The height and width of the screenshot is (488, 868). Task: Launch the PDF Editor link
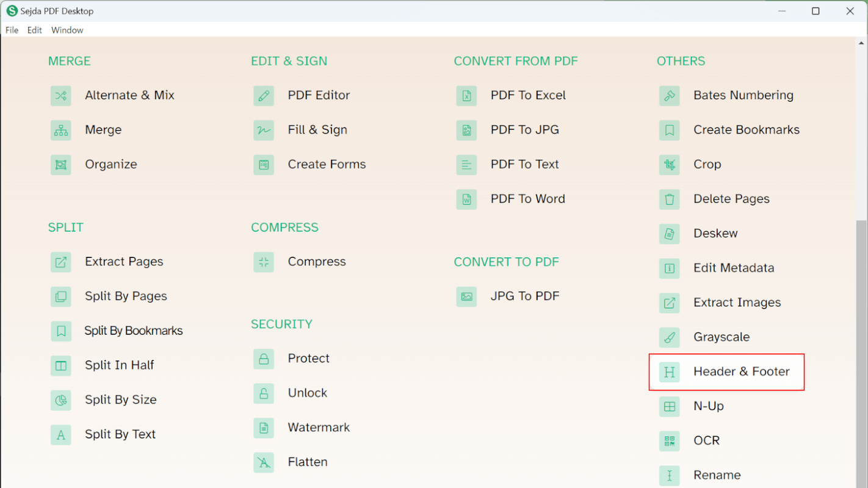(x=319, y=95)
